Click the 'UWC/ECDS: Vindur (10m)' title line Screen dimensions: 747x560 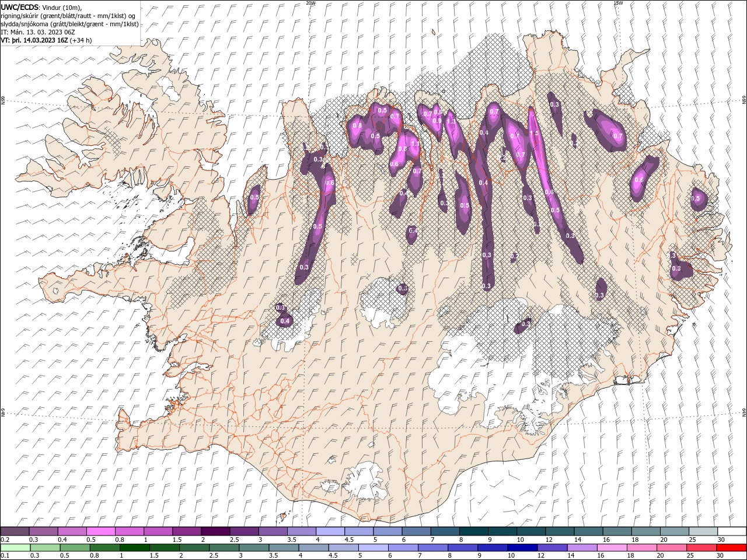pyautogui.click(x=41, y=7)
